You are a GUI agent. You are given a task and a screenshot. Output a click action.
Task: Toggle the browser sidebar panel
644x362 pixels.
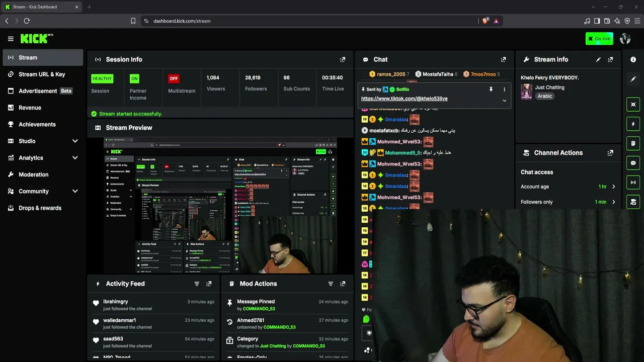[597, 21]
